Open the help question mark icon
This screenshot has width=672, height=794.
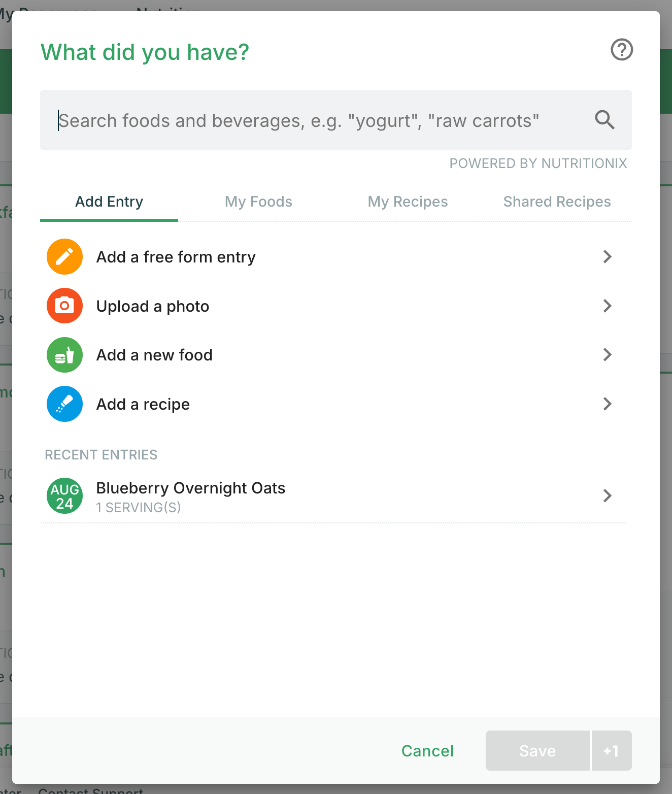coord(621,50)
